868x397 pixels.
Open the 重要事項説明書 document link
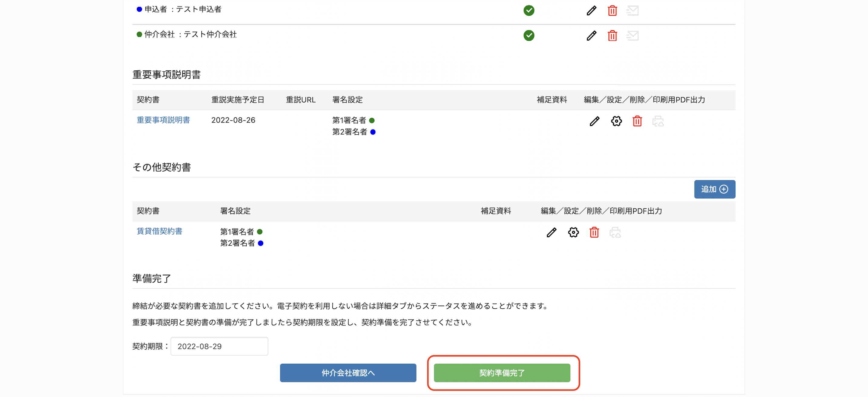[163, 120]
